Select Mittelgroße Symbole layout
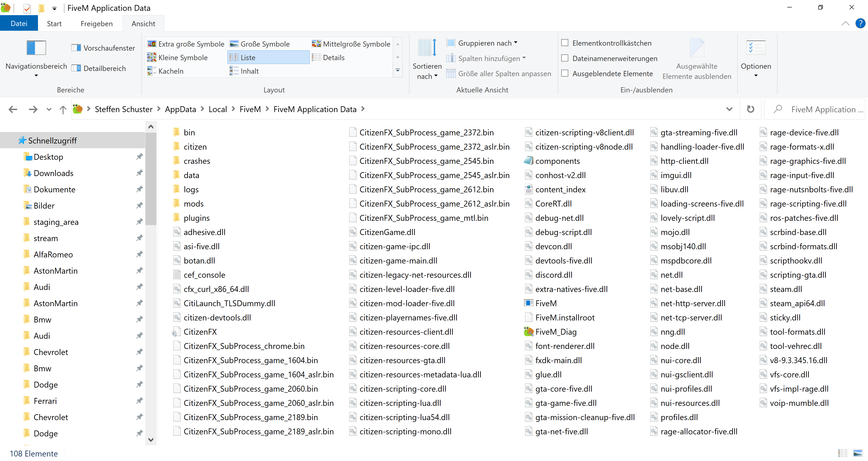 351,44
